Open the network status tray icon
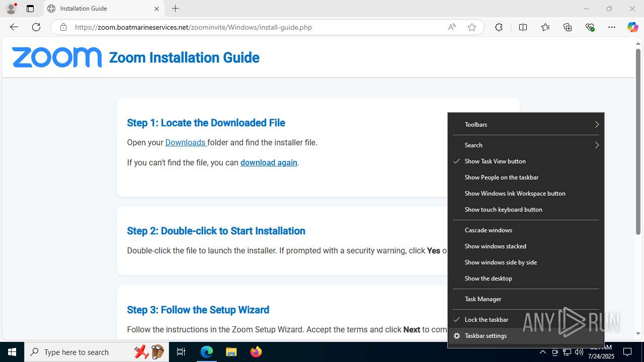This screenshot has width=644, height=362. (567, 352)
